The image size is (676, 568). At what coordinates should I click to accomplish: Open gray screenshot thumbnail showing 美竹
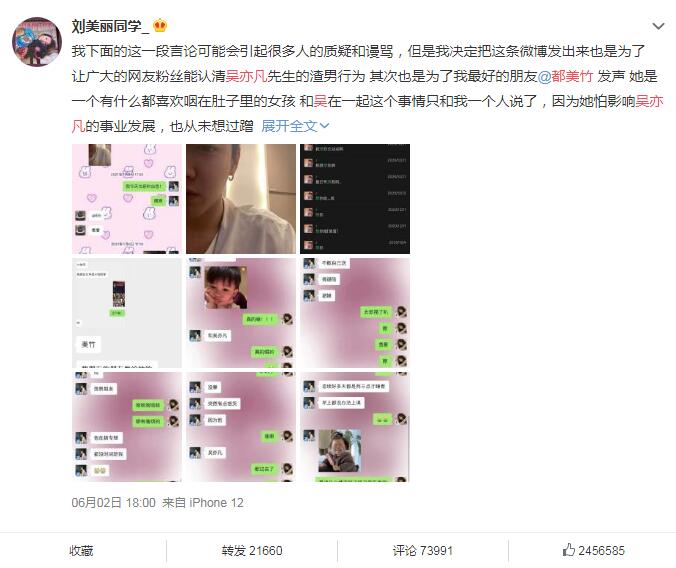[127, 313]
